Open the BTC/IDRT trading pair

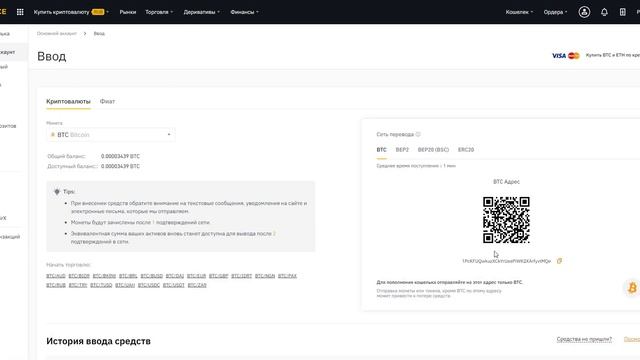(x=242, y=276)
